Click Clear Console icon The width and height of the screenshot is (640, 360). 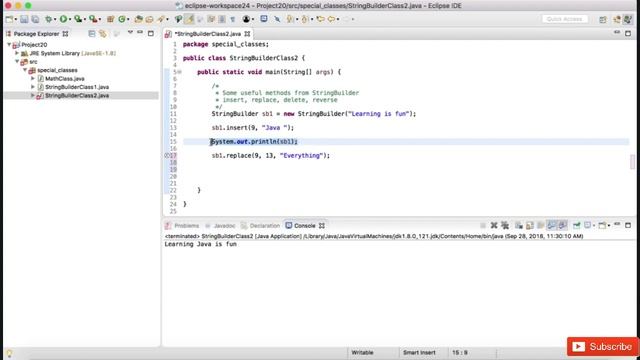point(519,225)
